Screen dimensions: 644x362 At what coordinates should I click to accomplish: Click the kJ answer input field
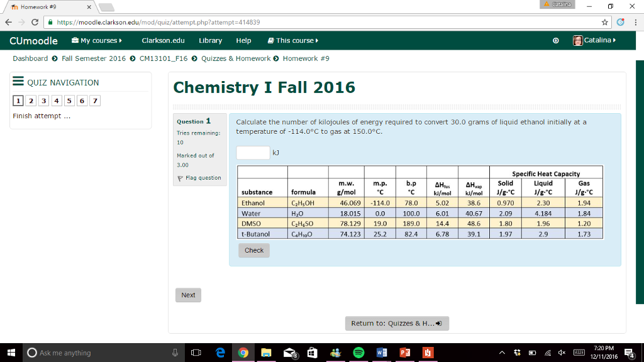[x=252, y=152]
